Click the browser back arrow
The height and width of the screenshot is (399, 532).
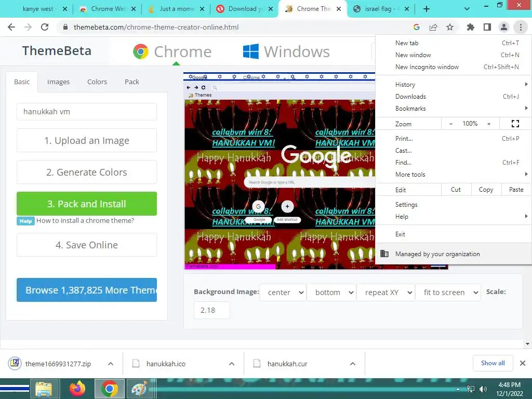(11, 27)
